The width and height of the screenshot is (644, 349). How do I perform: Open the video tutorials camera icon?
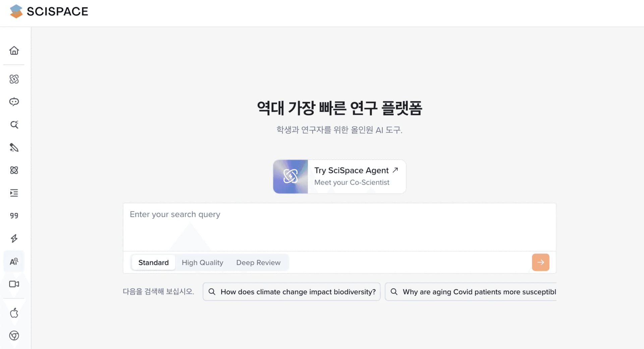click(x=14, y=284)
